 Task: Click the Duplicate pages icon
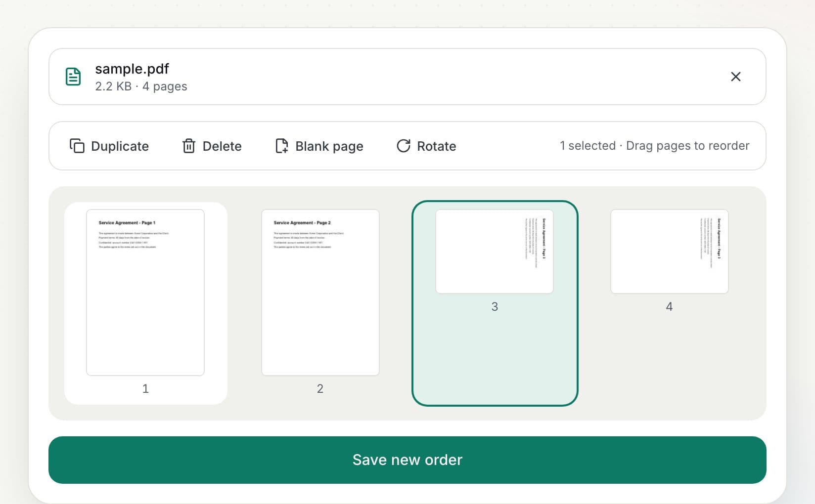[77, 146]
